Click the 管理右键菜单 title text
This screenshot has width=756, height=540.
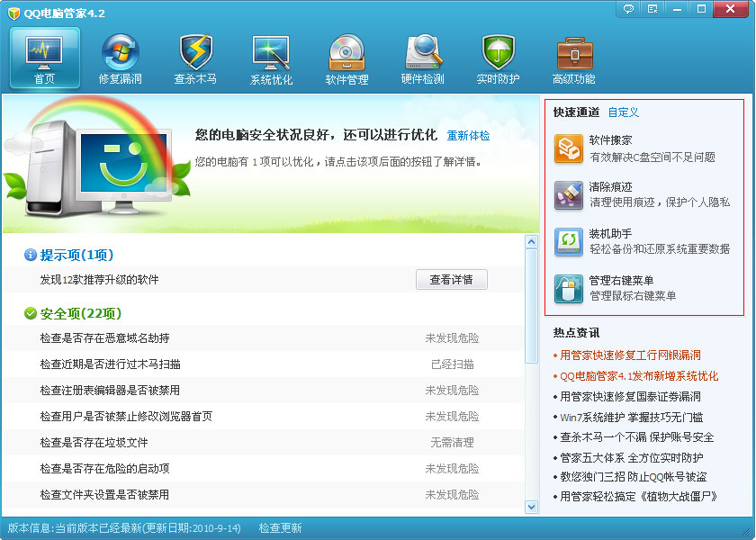tap(621, 280)
